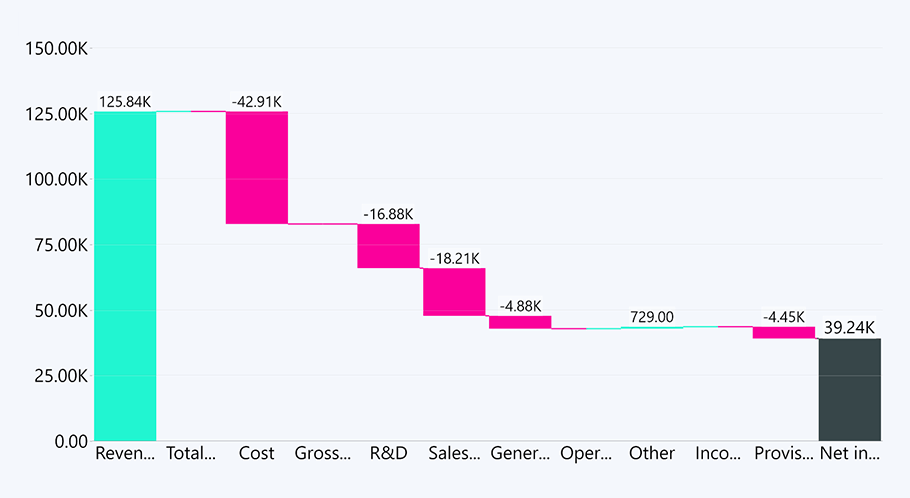Click the teal Revenue bar
Viewport: 910px width, 498px height.
tap(125, 275)
